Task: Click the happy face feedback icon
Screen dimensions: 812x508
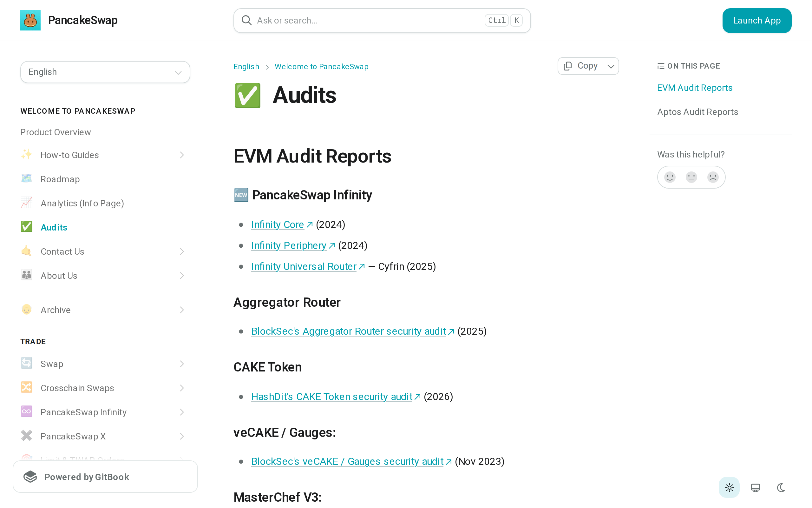Action: coord(670,177)
